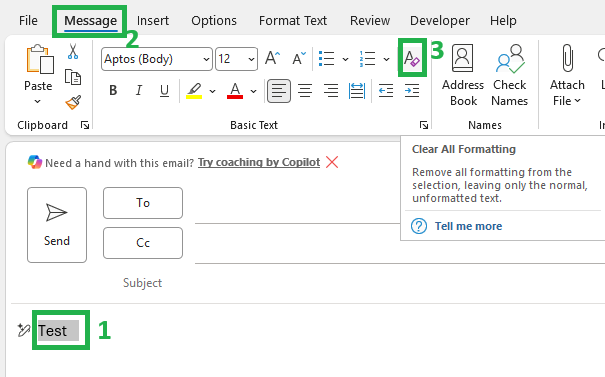Click the Paste clipboard icon
The width and height of the screenshot is (605, 377).
tap(40, 59)
